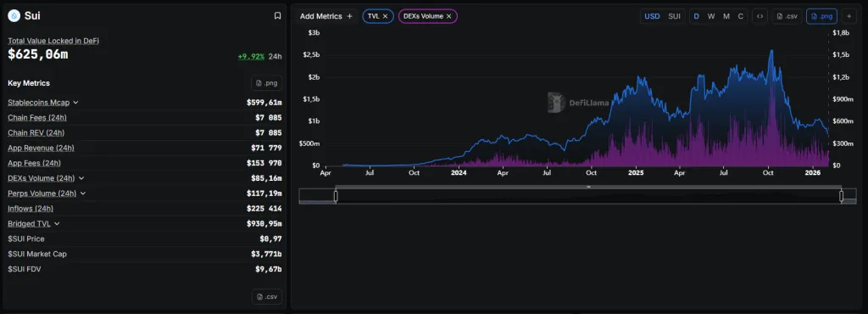868x314 pixels.
Task: Select daily (D) chart interval
Action: pyautogui.click(x=697, y=16)
